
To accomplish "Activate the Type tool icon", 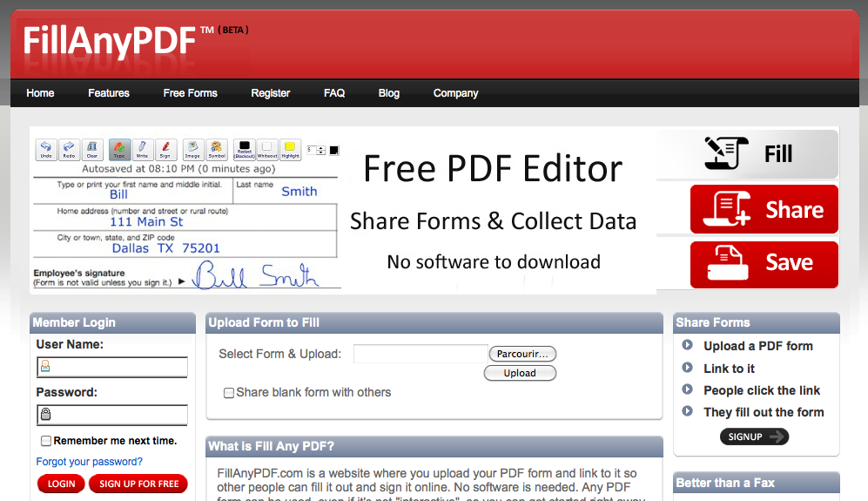I will 119,150.
